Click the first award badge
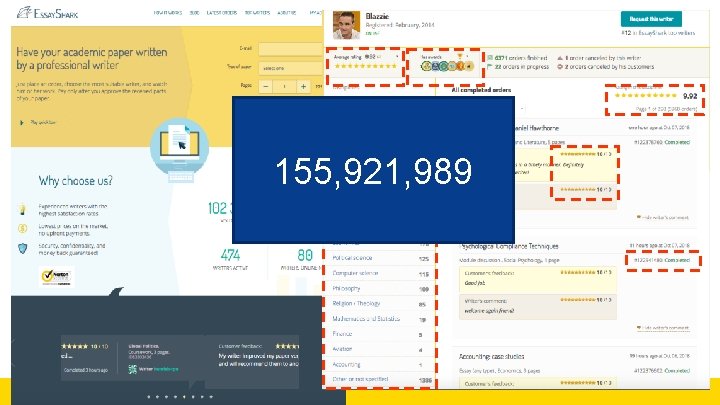This screenshot has width=720, height=405. [x=426, y=66]
